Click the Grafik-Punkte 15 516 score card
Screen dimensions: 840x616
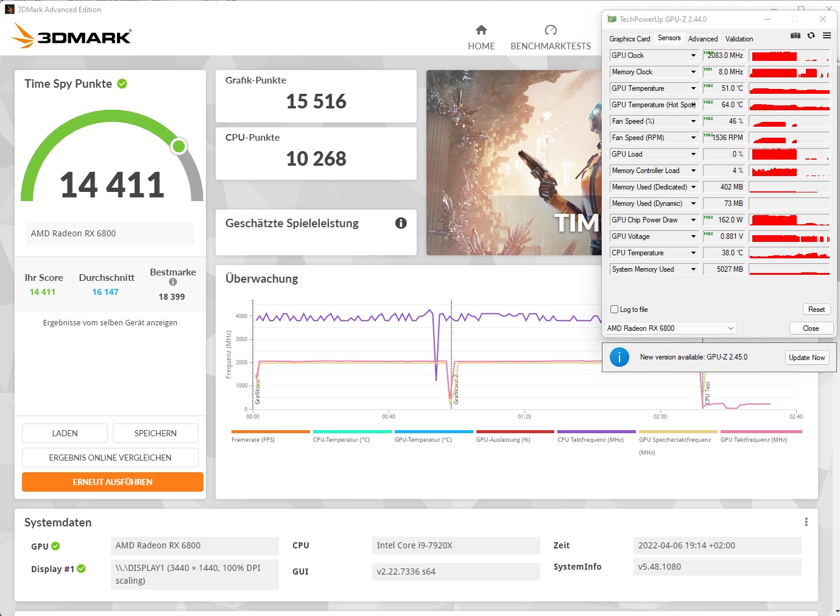tap(316, 96)
